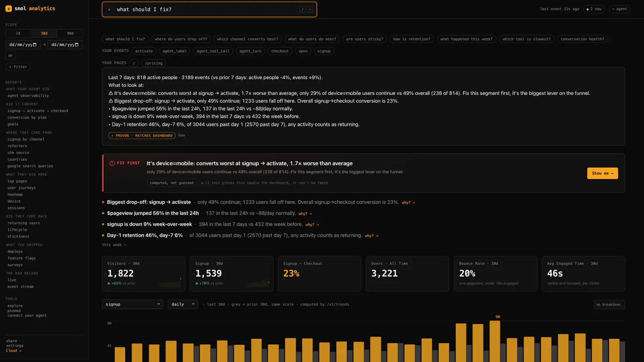Image resolution: width=644 pixels, height=362 pixels.
Task: Open connect your agent tool
Action: pyautogui.click(x=27, y=316)
